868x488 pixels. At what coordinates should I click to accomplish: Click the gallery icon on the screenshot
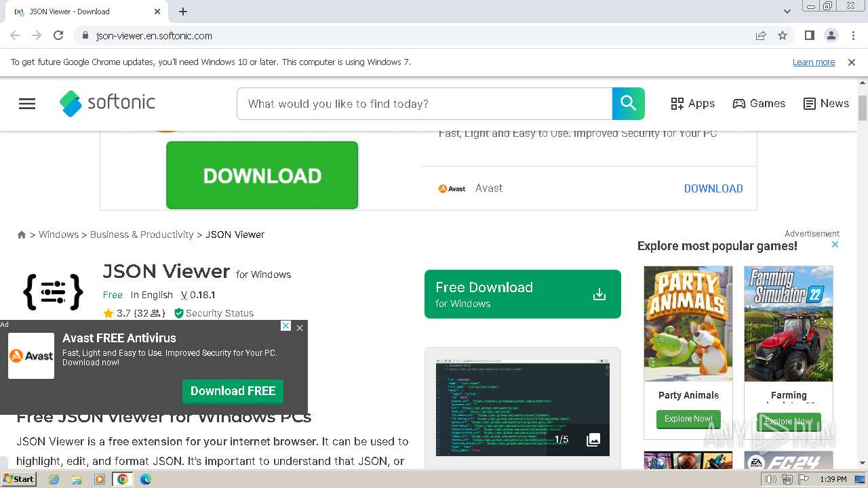593,440
